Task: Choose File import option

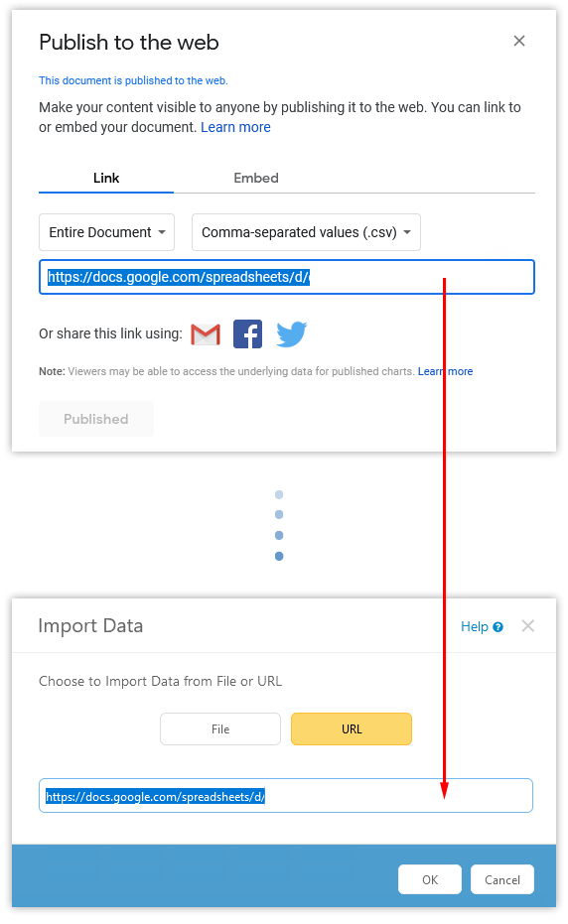Action: (220, 728)
